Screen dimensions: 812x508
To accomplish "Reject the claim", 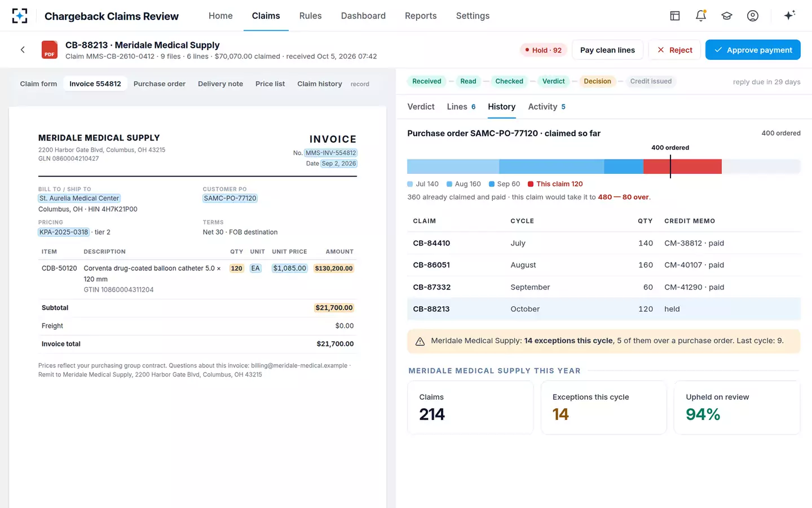I will click(674, 50).
